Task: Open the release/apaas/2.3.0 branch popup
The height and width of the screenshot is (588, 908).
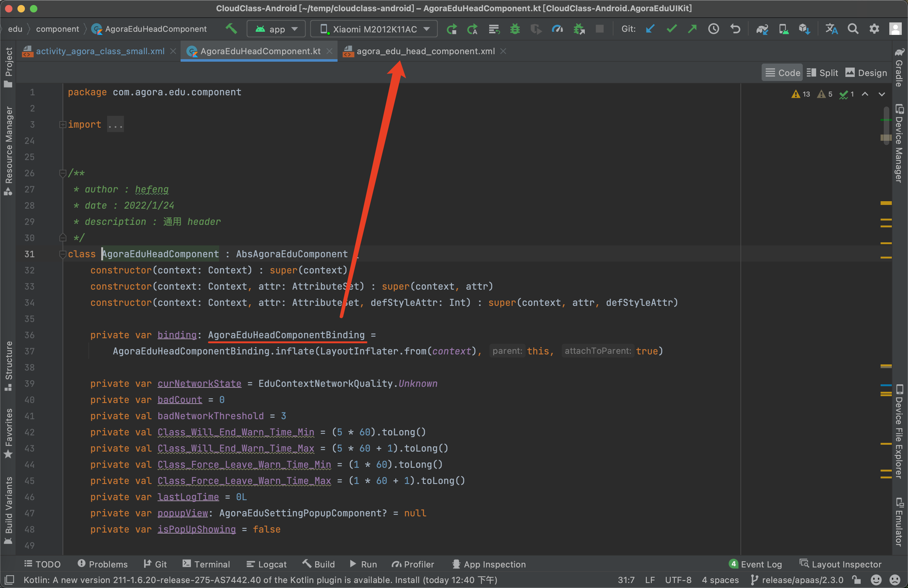Action: [797, 580]
